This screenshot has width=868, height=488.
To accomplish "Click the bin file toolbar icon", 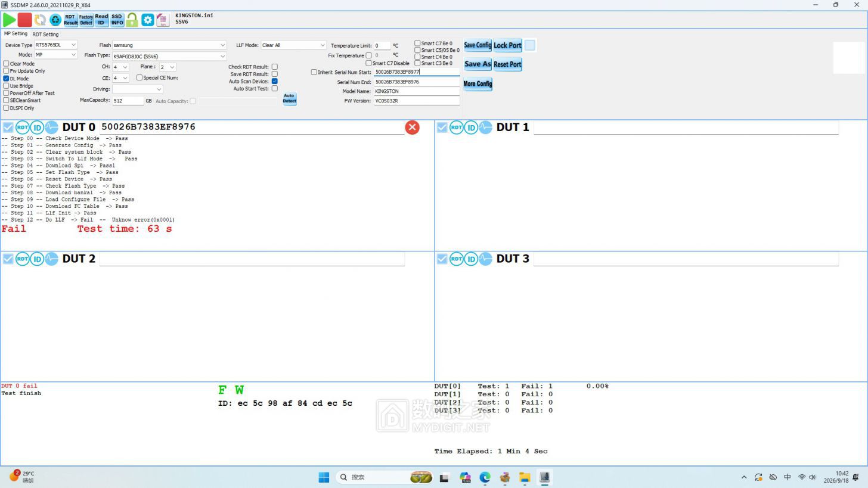I will [x=163, y=20].
